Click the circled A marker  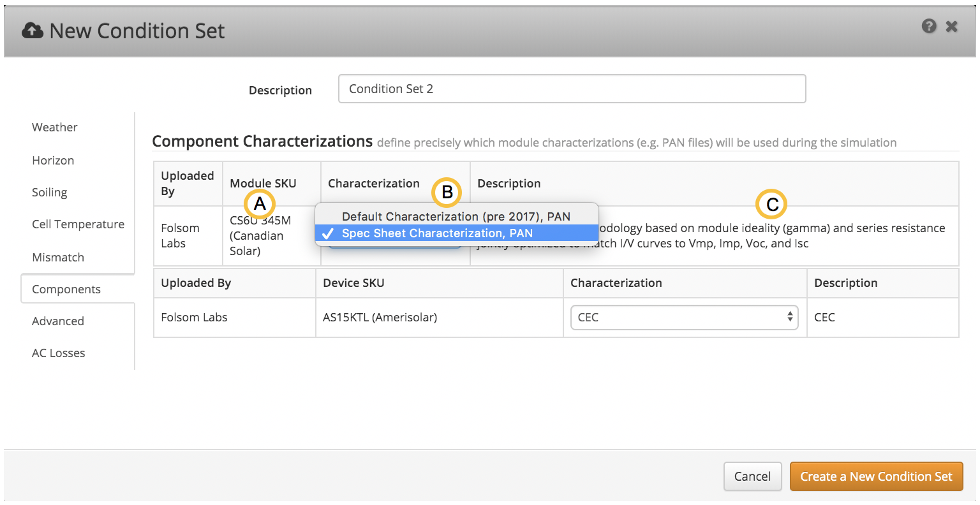tap(260, 204)
